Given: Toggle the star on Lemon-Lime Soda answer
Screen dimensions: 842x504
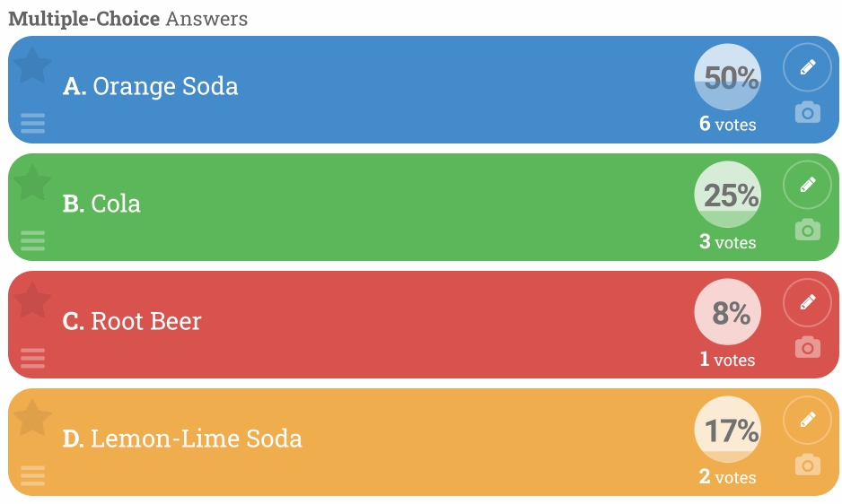Looking at the screenshot, I should click(x=32, y=418).
